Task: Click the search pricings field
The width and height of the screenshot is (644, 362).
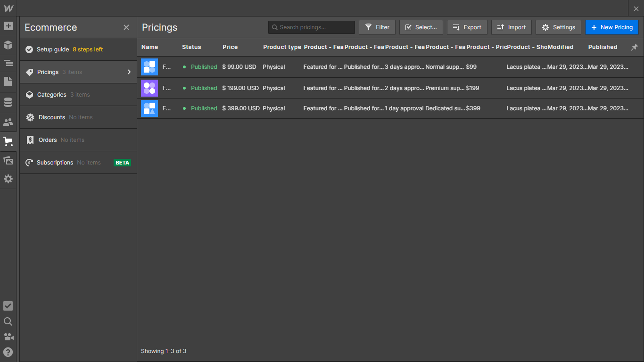Action: coord(312,27)
